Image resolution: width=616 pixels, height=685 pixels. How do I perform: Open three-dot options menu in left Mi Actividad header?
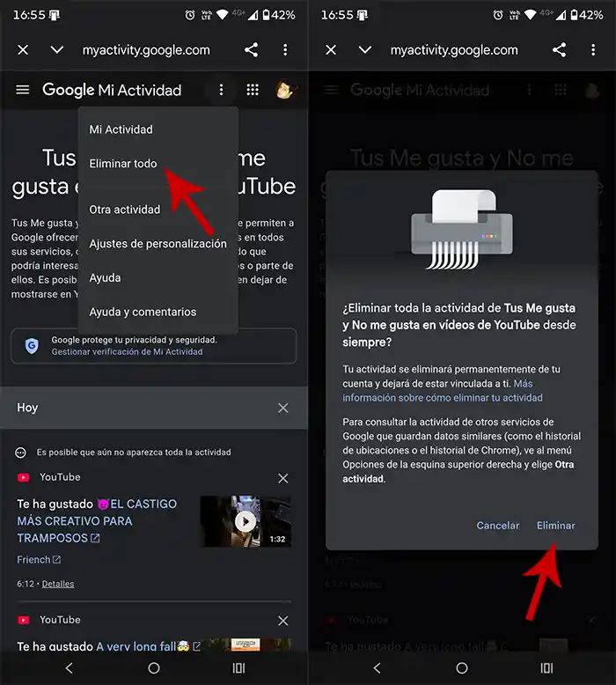(x=222, y=90)
